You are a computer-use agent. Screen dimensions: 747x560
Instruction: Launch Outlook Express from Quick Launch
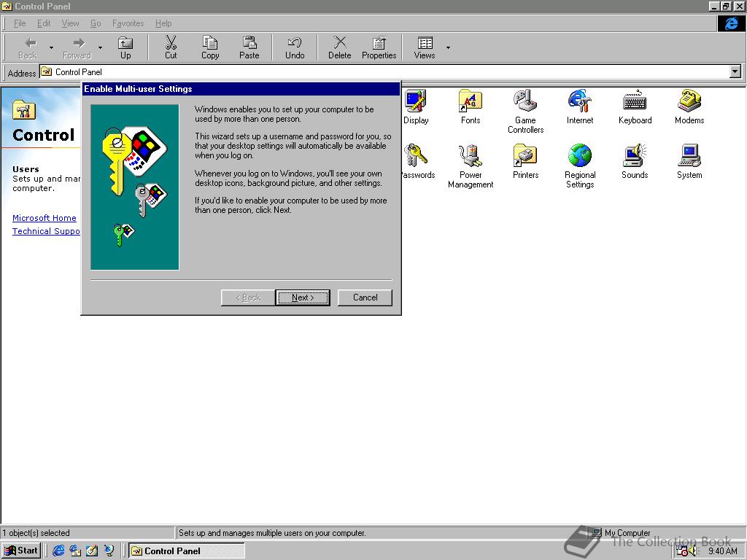[75, 551]
